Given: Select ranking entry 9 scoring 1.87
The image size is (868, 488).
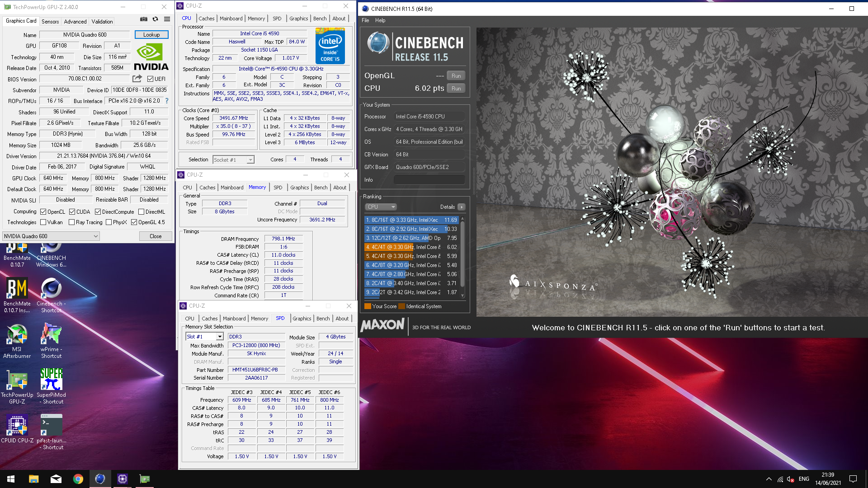Looking at the screenshot, I should click(x=411, y=292).
